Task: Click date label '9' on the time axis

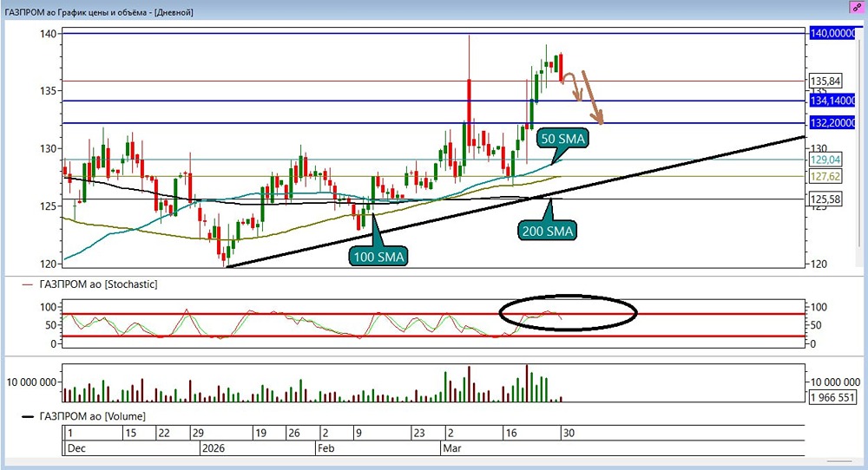Action: 358,433
